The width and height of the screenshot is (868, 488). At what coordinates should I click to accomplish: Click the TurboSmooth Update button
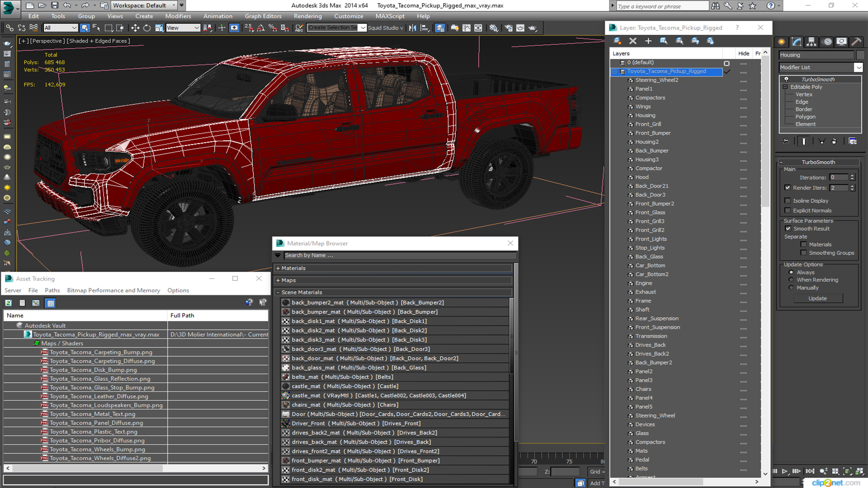817,299
